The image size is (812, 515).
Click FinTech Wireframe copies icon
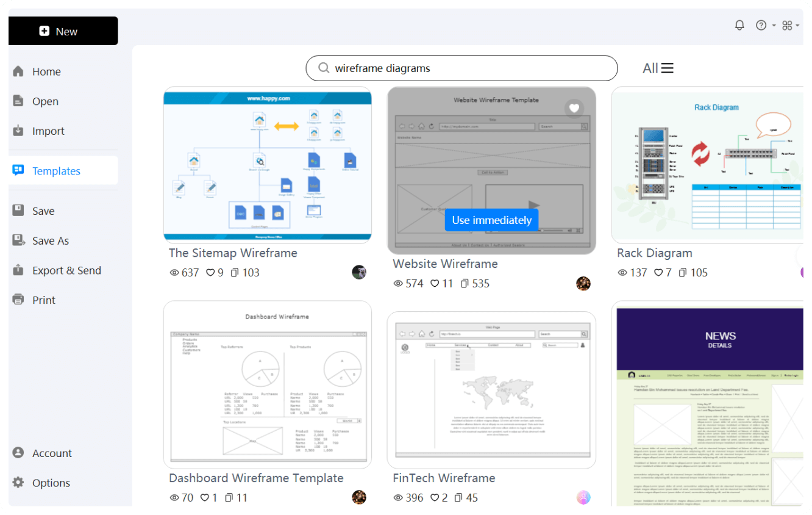pos(458,498)
